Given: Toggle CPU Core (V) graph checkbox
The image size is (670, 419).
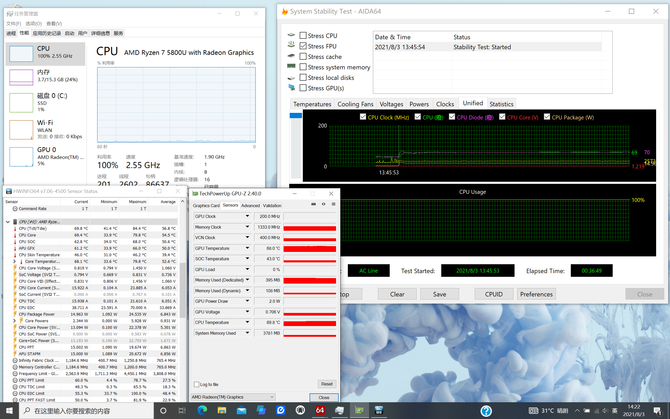Looking at the screenshot, I should [x=502, y=117].
